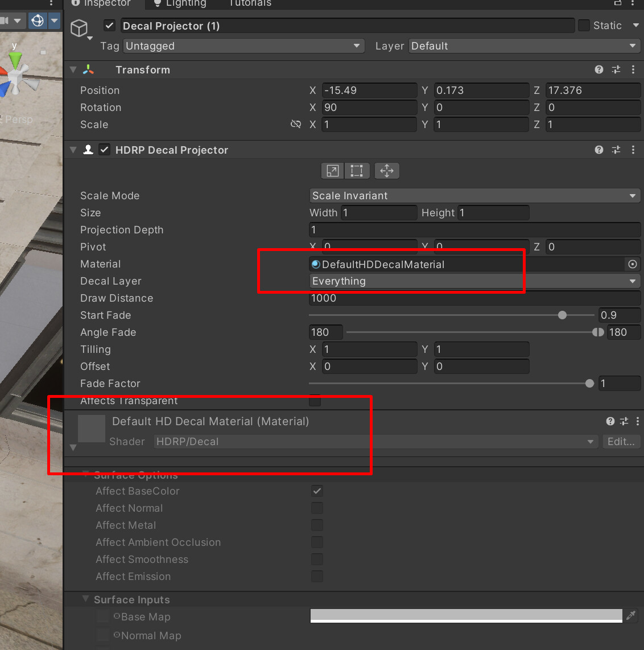
Task: Switch to the Lighting tab
Action: [x=179, y=3]
